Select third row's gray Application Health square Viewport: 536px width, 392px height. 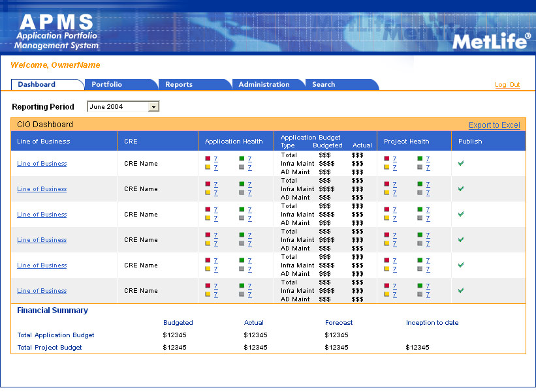(242, 218)
